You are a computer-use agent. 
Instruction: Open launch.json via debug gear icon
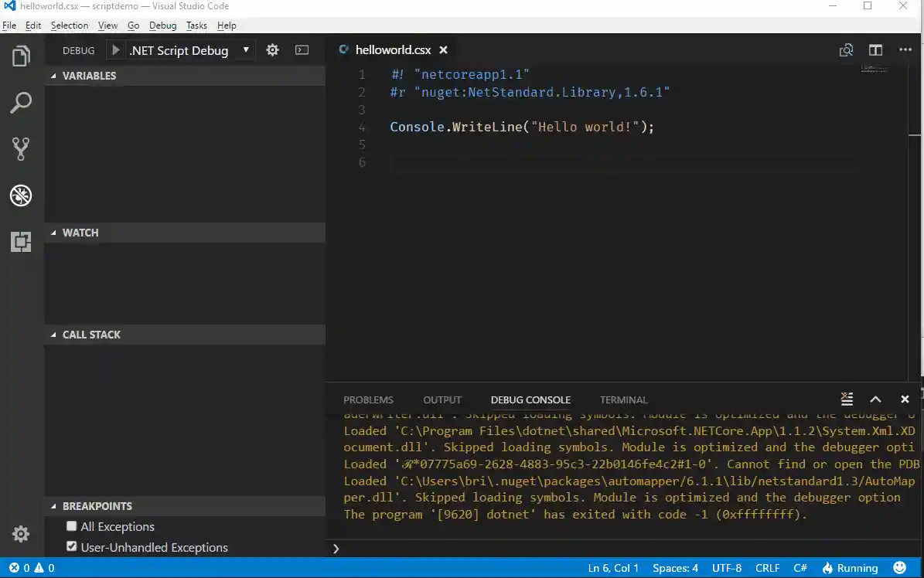272,50
